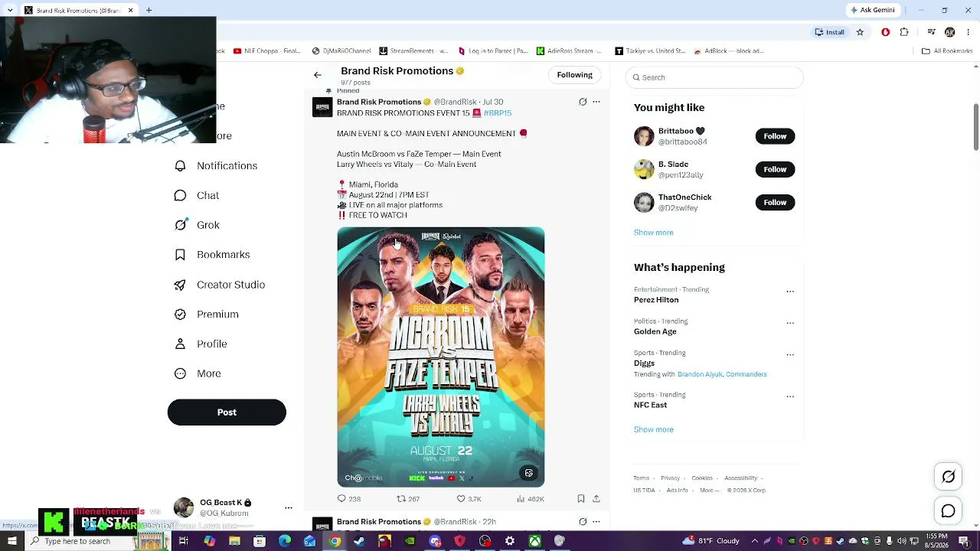
Task: Open the Chrome three-dot menu
Action: point(969,32)
